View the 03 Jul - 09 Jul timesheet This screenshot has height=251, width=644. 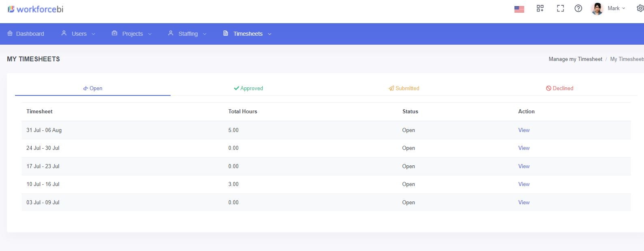524,202
